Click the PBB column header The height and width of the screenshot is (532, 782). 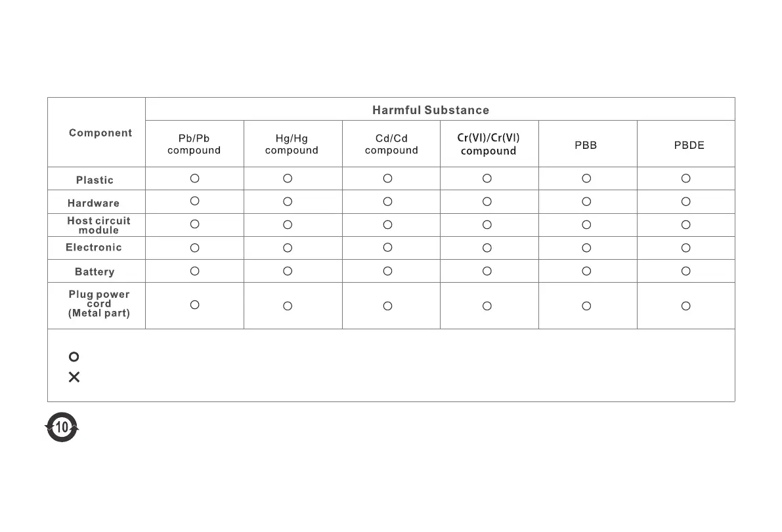pos(586,146)
